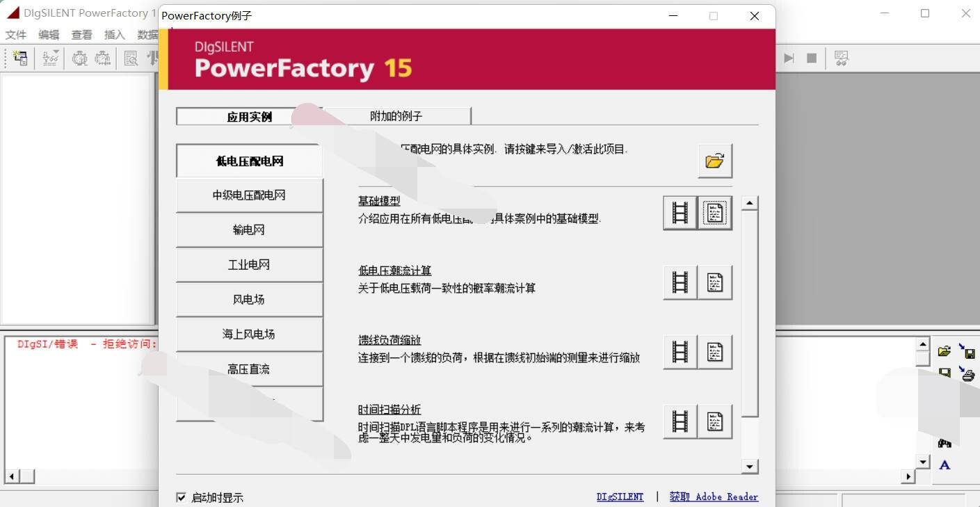Open the 插入 menu

point(114,35)
